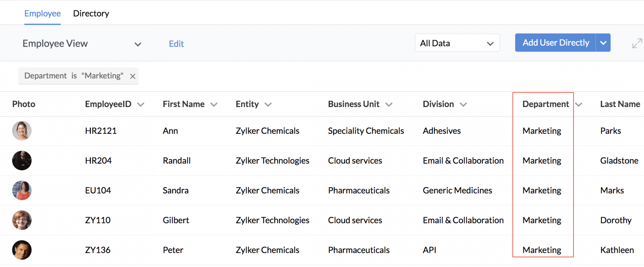Open the Business Unit column dropdown arrow
Viewport: 644px width, 267px height.
(389, 104)
